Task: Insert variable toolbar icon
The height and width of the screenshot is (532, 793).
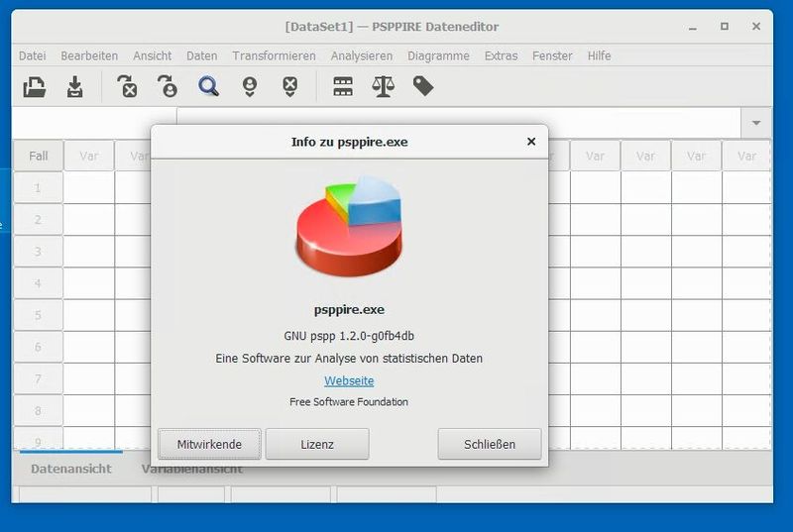Action: [x=289, y=86]
